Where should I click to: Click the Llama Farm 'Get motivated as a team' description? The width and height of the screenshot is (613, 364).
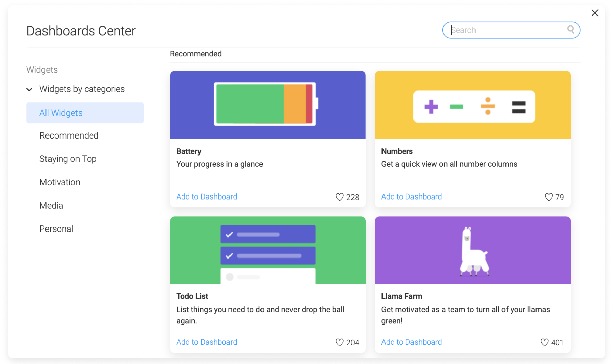pyautogui.click(x=465, y=315)
